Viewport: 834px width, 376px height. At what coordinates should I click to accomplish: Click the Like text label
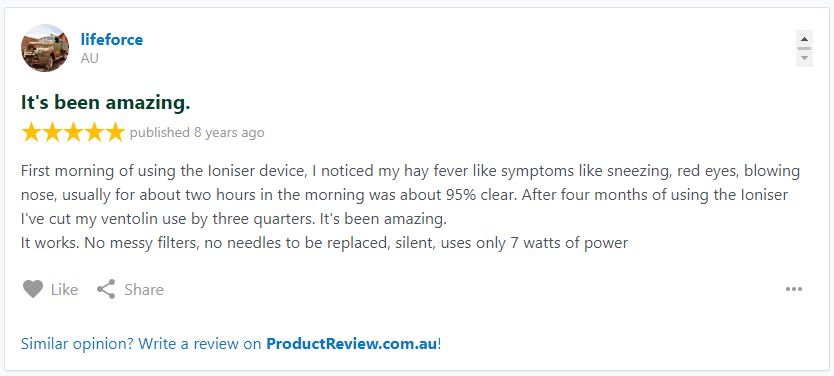coord(64,290)
